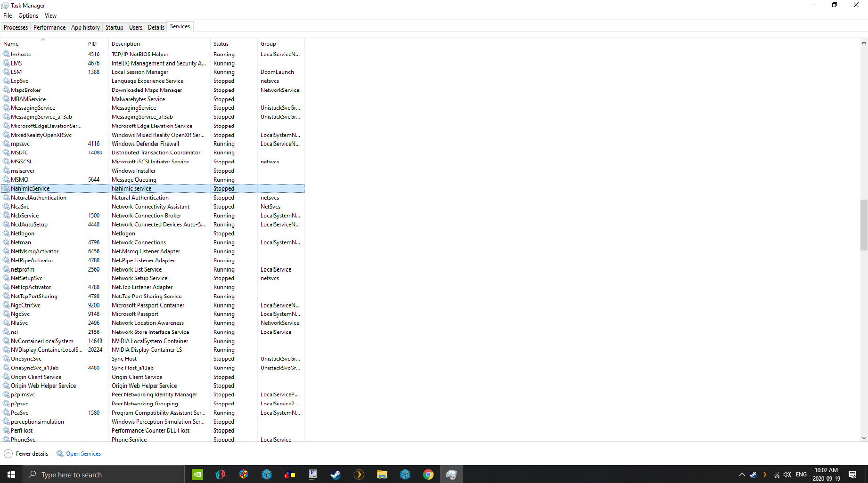Click the scrollbar down arrow
Screen dimensions: 868x483
(x=864, y=438)
